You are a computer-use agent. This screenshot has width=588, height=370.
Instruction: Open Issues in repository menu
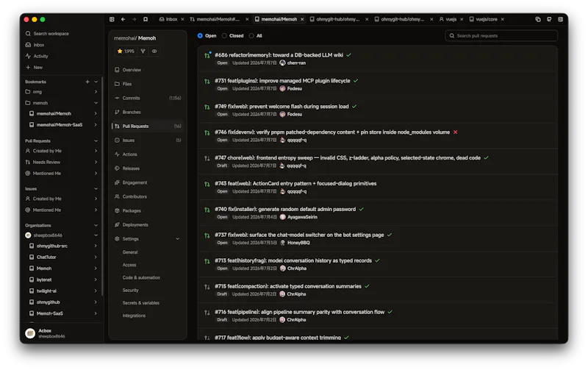pyautogui.click(x=128, y=140)
